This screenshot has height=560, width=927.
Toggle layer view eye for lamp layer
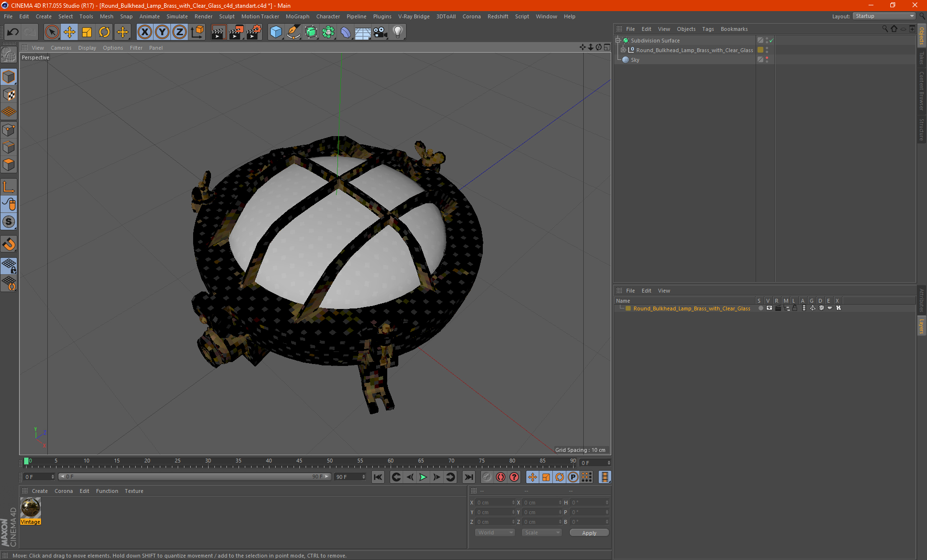pyautogui.click(x=769, y=308)
